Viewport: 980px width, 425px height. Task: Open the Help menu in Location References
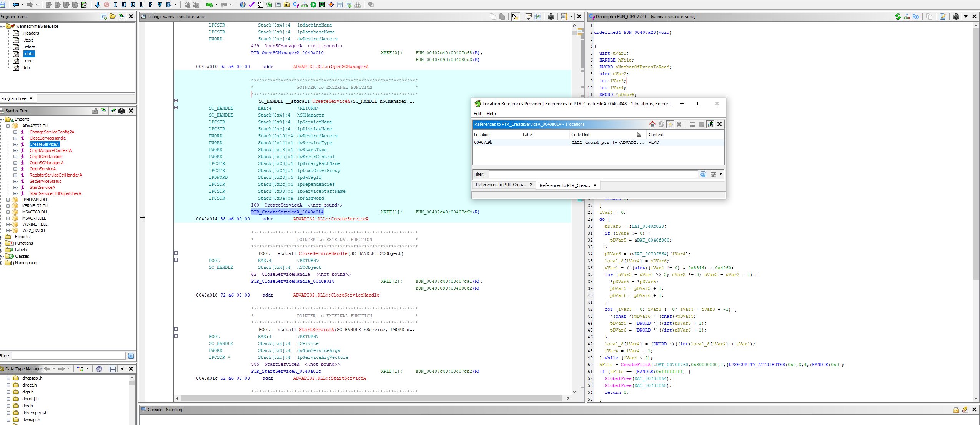pyautogui.click(x=491, y=114)
